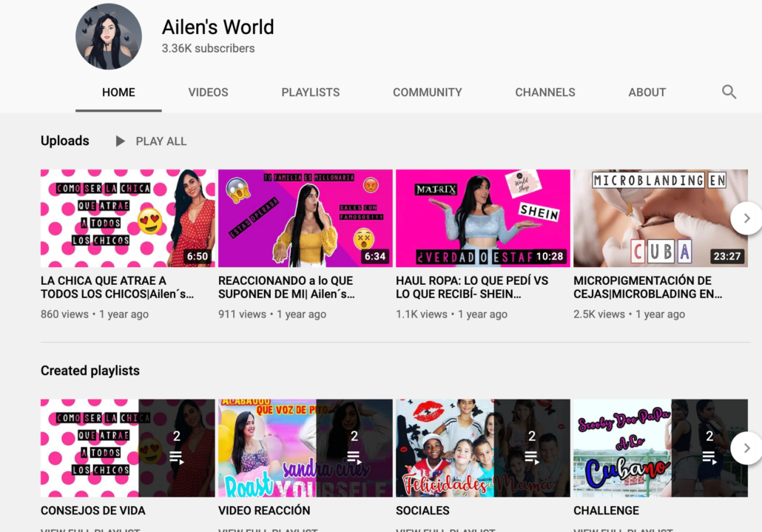Image resolution: width=762 pixels, height=532 pixels.
Task: Play the SHEIN haul 10:28 thumbnail
Action: [x=483, y=218]
